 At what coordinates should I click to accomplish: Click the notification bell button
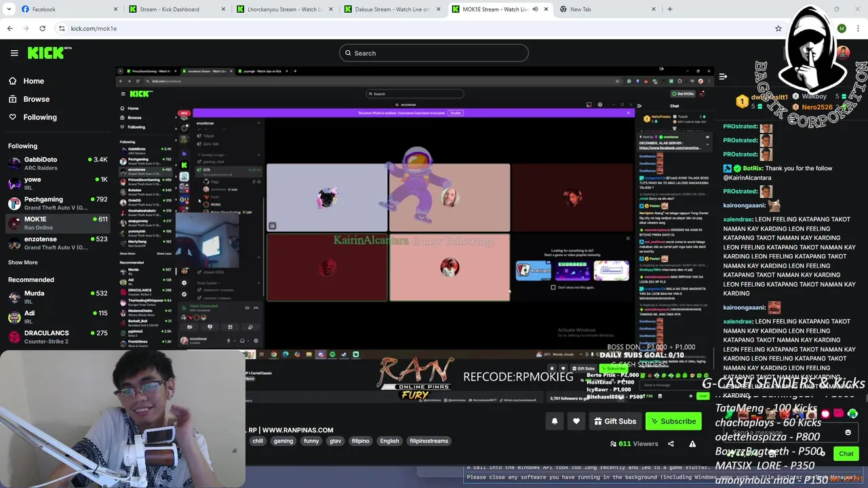tap(555, 422)
